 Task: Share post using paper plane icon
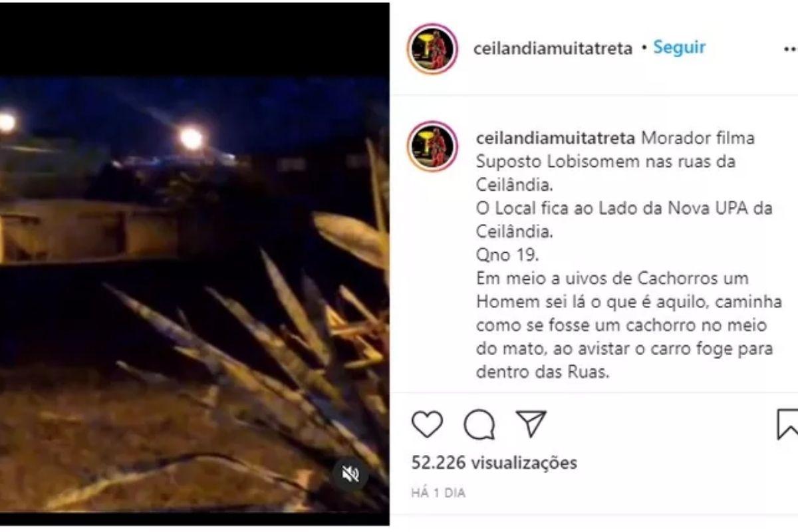pyautogui.click(x=531, y=424)
